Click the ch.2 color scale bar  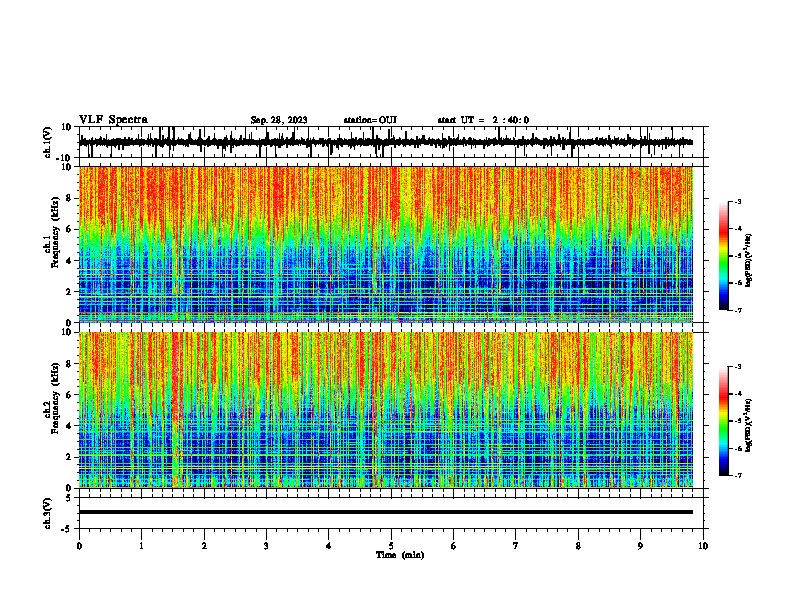click(x=723, y=421)
